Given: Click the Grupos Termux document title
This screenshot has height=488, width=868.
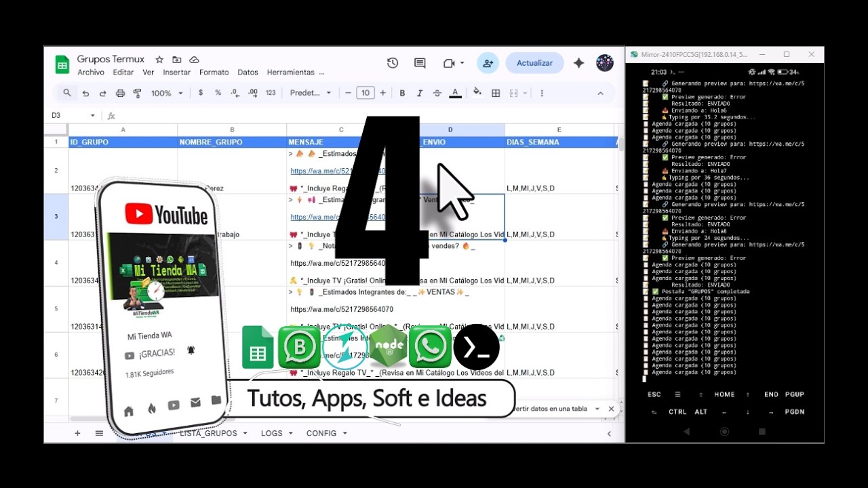Looking at the screenshot, I should tap(111, 60).
